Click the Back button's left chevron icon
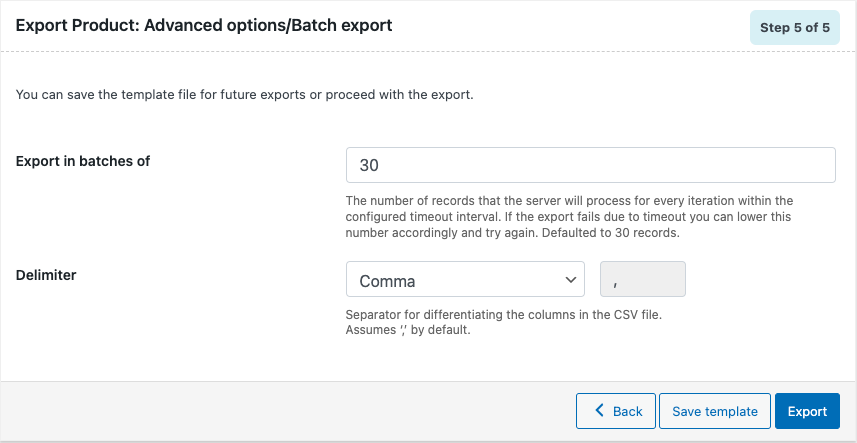The width and height of the screenshot is (857, 443). 600,411
